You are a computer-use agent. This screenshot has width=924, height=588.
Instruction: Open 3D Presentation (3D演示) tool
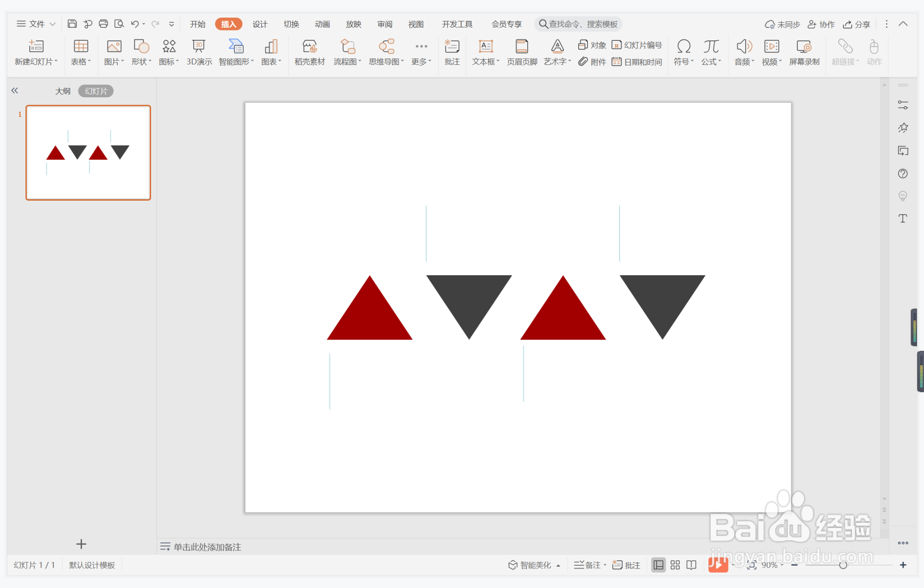point(199,52)
